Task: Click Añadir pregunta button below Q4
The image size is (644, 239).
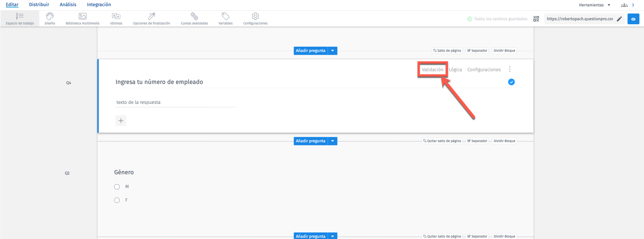Action: click(311, 141)
